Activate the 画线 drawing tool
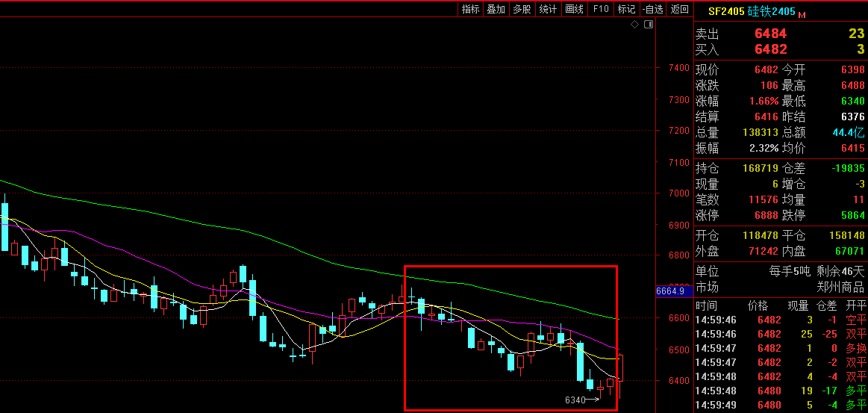Viewport: 868px width, 413px height. coord(574,9)
